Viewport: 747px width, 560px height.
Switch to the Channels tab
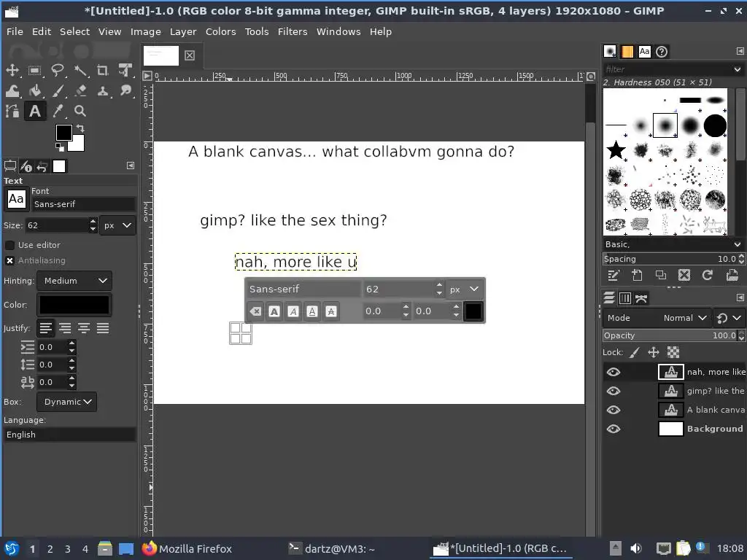(x=625, y=298)
